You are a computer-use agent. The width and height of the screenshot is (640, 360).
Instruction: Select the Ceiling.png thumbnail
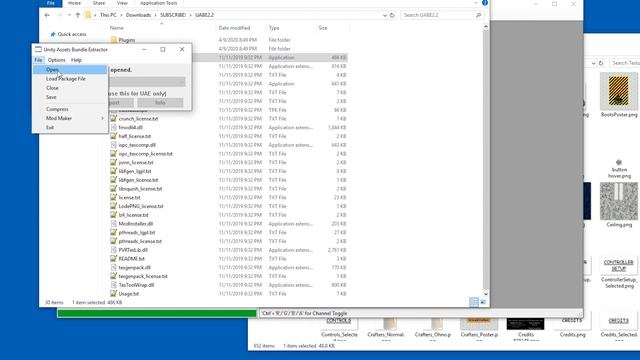tap(619, 201)
